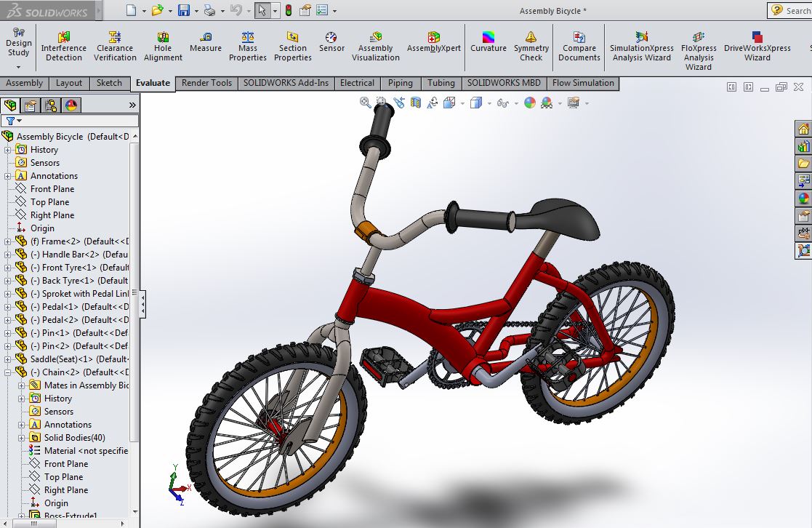Open Flow Simulation tab
Viewport: 812px width, 528px height.
pyautogui.click(x=583, y=83)
